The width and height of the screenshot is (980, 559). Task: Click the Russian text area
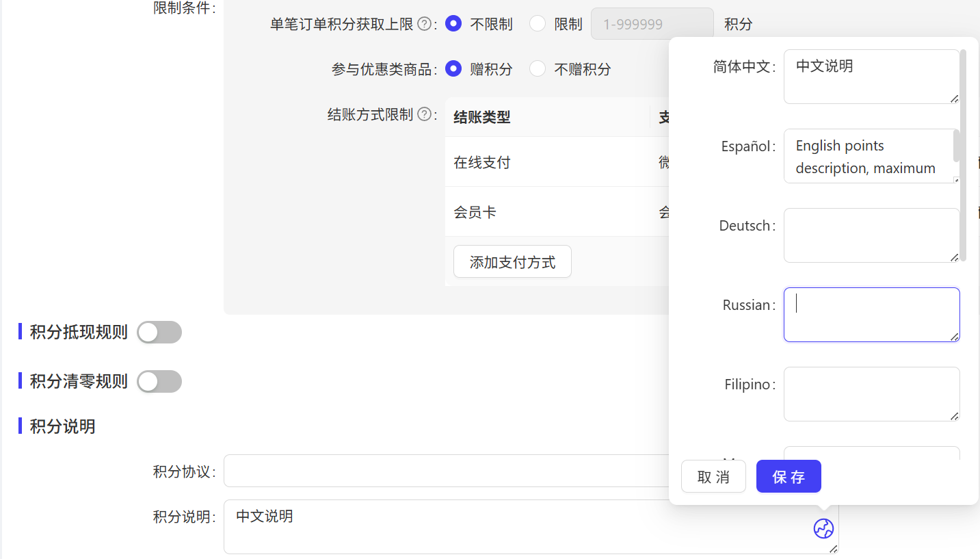tap(871, 315)
